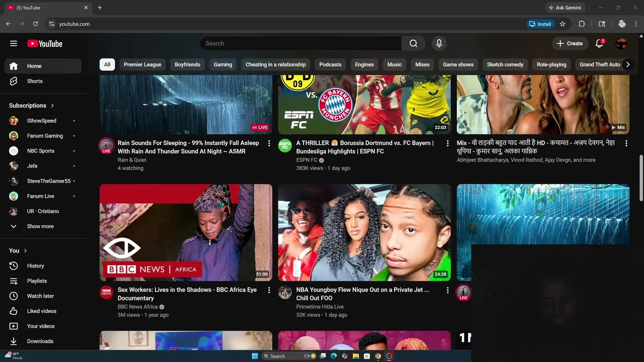Viewport: 644px width, 362px height.
Task: Open browser extensions puzzle icon
Action: pos(582,24)
